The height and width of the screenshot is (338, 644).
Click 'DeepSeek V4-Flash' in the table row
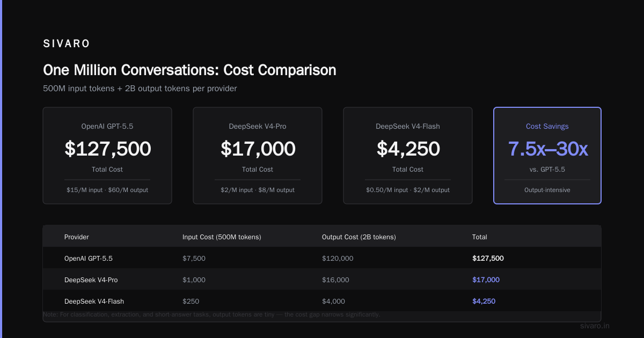coord(94,301)
